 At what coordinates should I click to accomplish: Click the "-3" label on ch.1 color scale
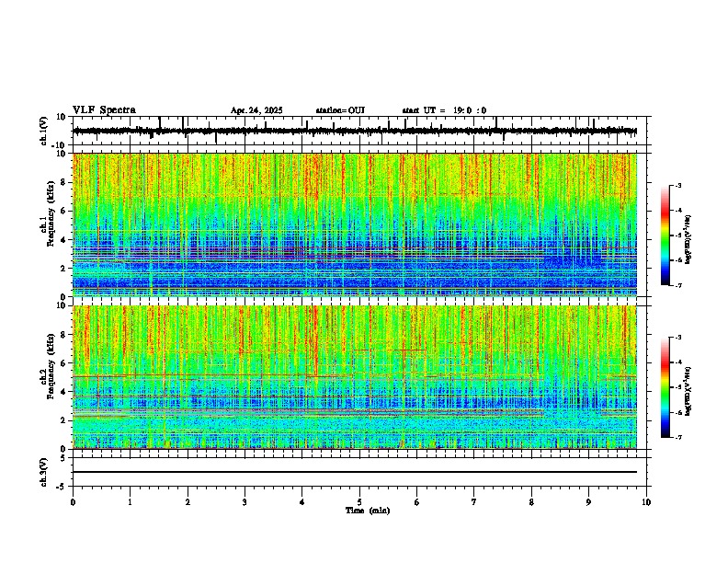pyautogui.click(x=677, y=185)
